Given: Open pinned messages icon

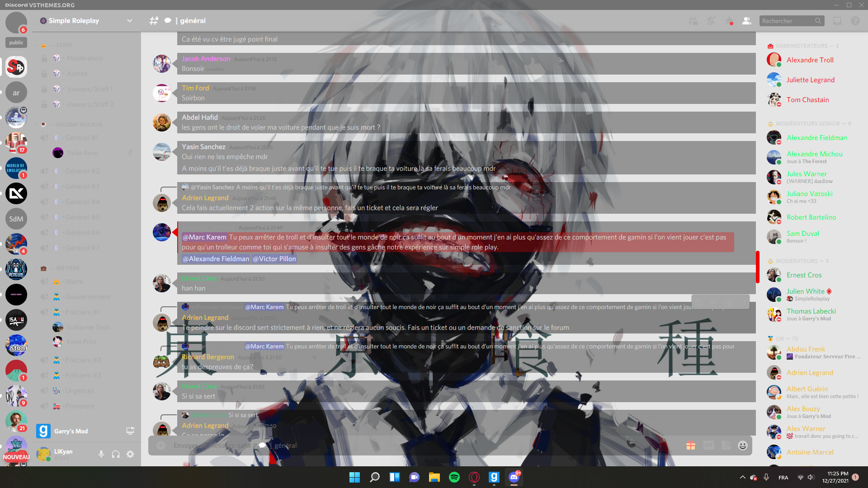Looking at the screenshot, I should tap(729, 21).
